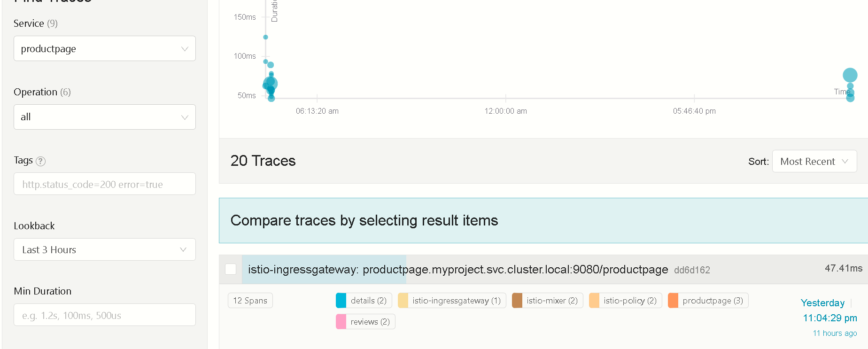Click the productpage (3) service tag
The image size is (868, 349).
click(708, 301)
